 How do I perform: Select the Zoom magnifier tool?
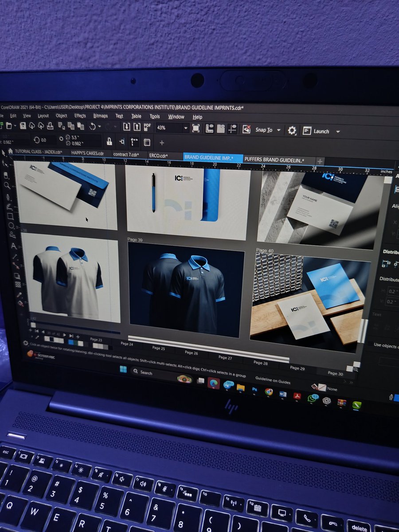coord(7,185)
